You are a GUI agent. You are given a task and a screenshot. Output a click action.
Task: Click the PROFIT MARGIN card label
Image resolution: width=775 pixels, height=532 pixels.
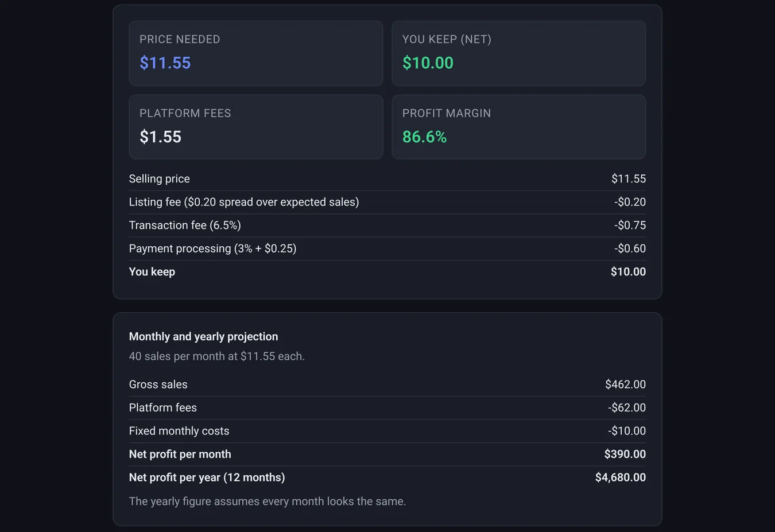[x=447, y=113]
